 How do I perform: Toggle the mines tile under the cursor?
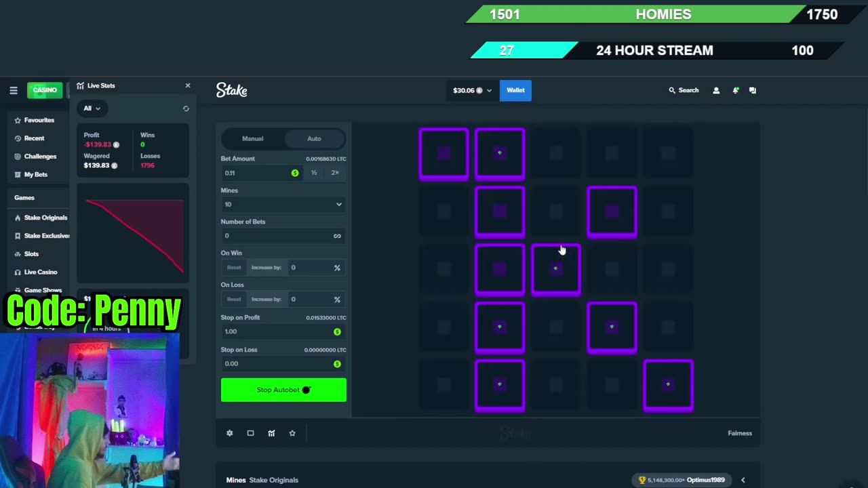[555, 269]
